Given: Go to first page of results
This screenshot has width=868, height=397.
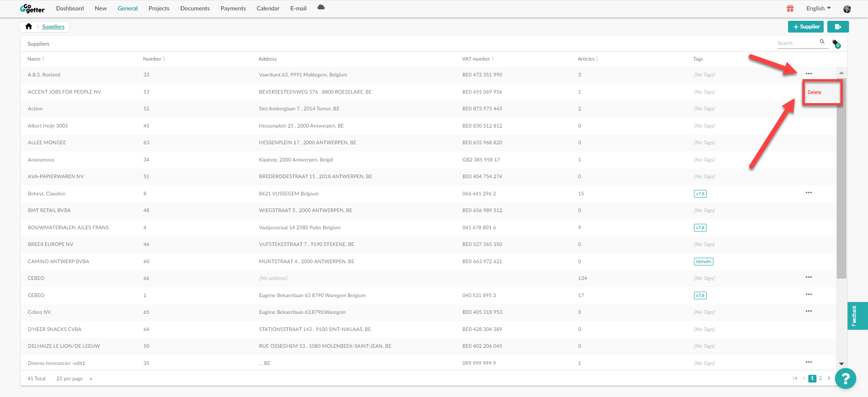Looking at the screenshot, I should pyautogui.click(x=795, y=378).
